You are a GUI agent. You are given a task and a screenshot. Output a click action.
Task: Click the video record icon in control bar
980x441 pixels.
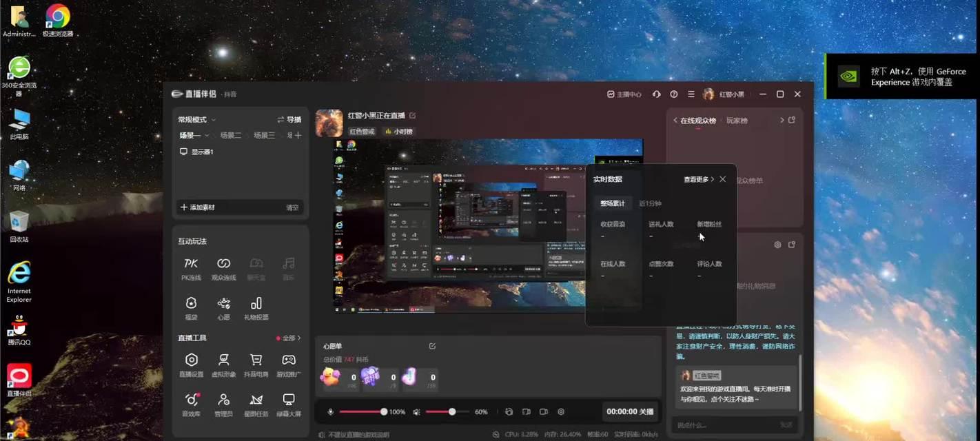tap(543, 411)
